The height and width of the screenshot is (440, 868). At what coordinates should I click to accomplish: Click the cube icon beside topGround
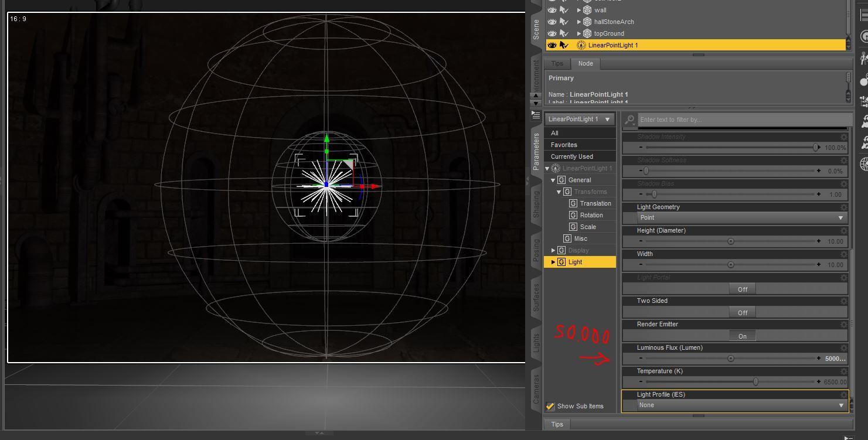587,33
